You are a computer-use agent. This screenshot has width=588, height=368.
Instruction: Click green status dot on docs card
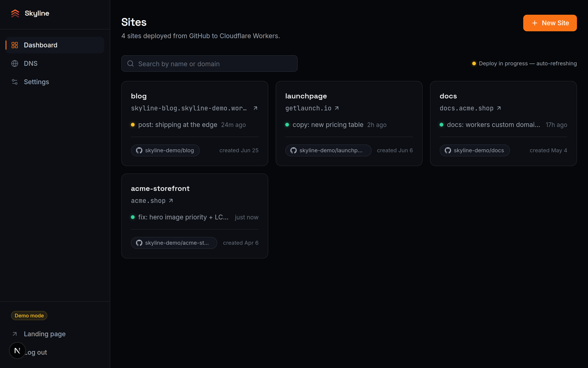point(441,125)
